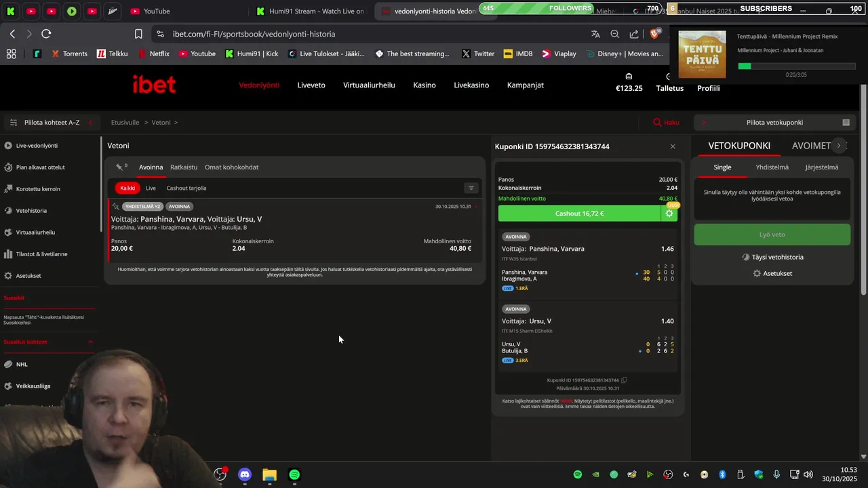Open Spotify from the taskbar
This screenshot has height=488, width=868.
[x=294, y=474]
